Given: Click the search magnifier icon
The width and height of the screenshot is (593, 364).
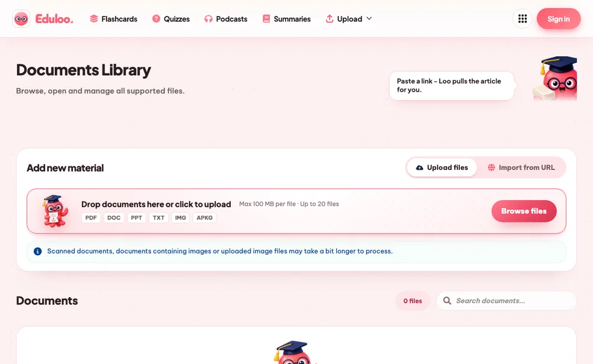Looking at the screenshot, I should (447, 301).
